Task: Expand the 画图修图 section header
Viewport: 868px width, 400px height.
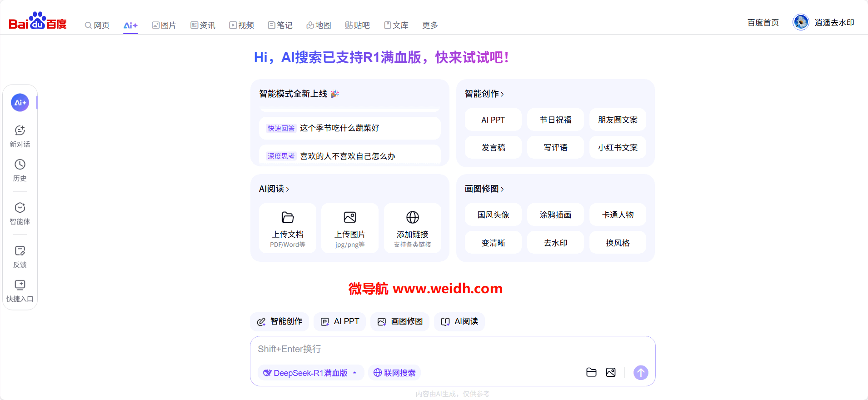Action: click(484, 189)
